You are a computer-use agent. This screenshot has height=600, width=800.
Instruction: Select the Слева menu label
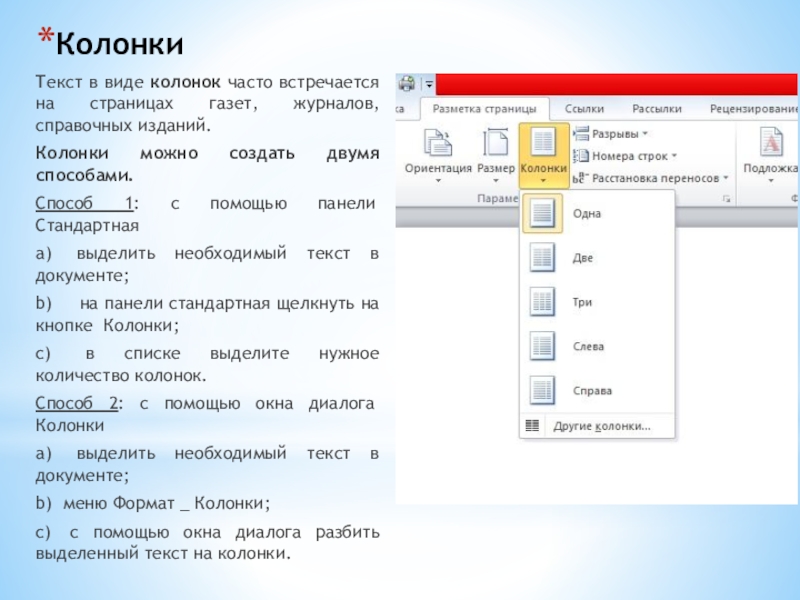point(588,346)
